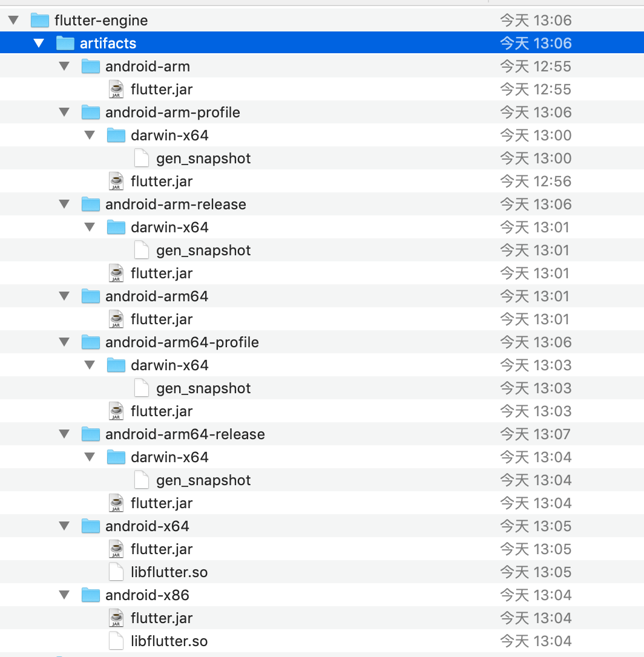Screen dimensions: 644x657
Task: Click the libflutter.so file icon in android-x86
Action: click(116, 641)
